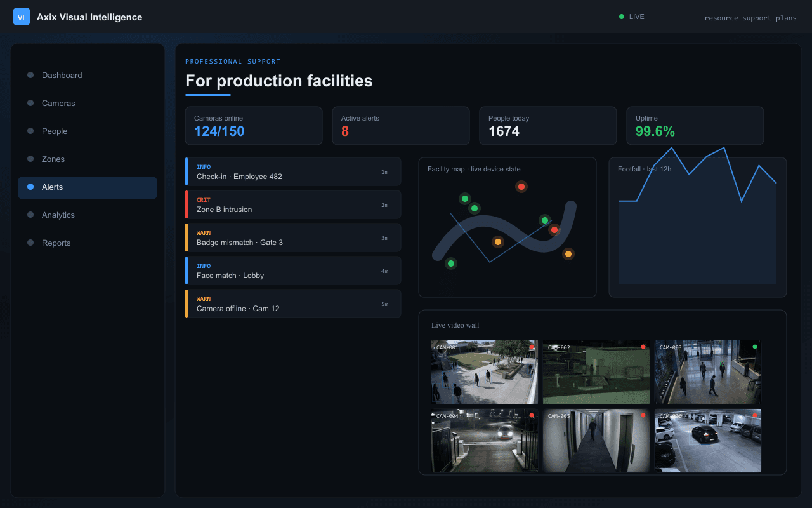The width and height of the screenshot is (812, 508).
Task: Open the Zone B intrusion critical alert
Action: pos(293,204)
